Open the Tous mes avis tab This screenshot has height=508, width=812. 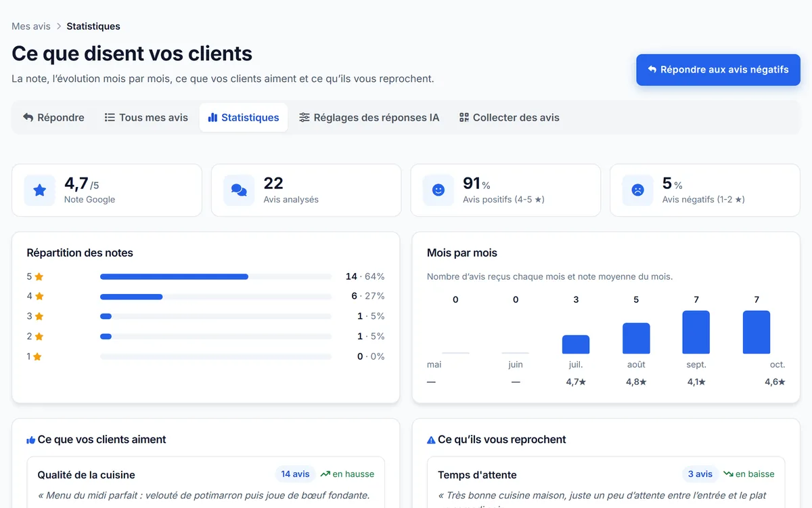coord(146,117)
